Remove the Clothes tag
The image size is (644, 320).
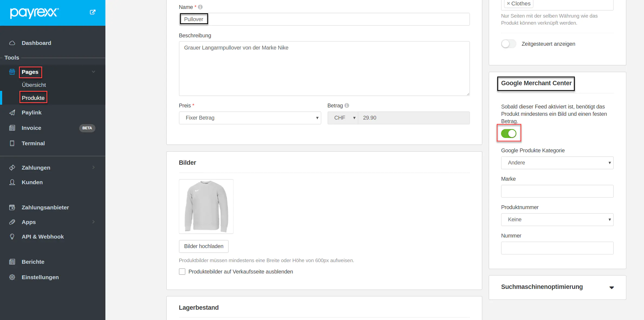(508, 4)
